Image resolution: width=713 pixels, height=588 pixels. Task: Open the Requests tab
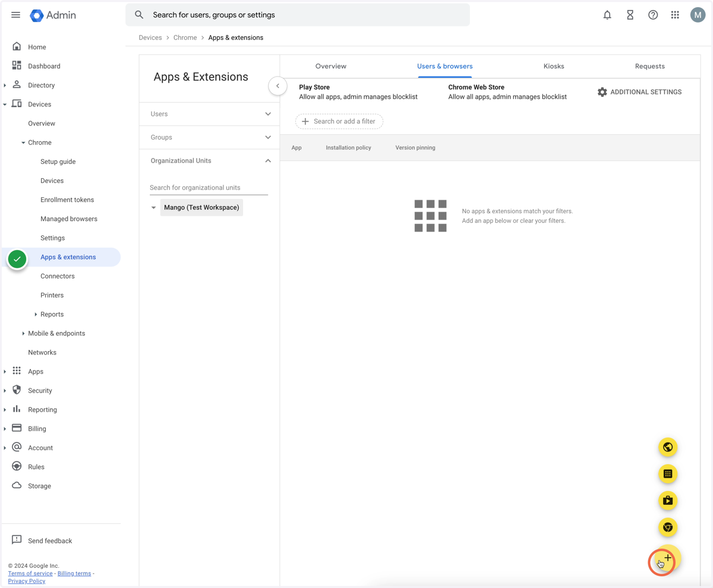pos(650,67)
